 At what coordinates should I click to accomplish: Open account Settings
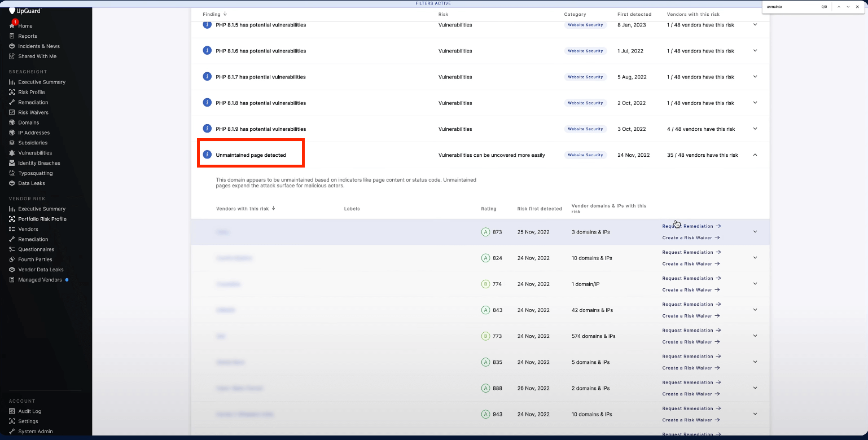(28, 422)
